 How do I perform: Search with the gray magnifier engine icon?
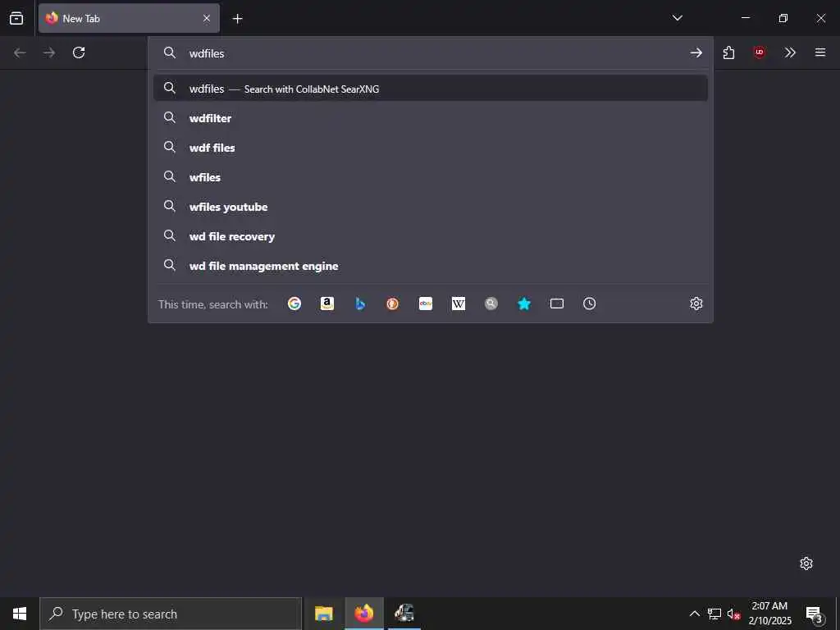pos(491,304)
